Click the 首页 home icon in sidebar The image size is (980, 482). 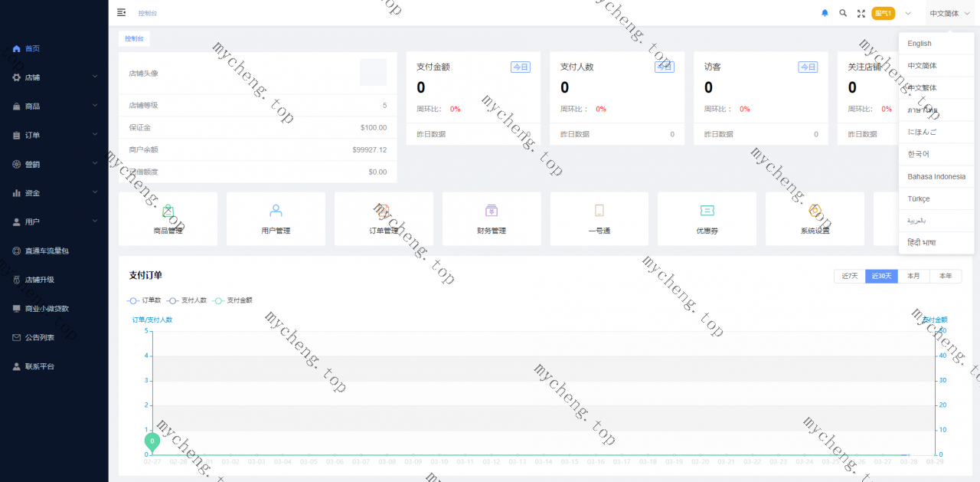pos(17,48)
